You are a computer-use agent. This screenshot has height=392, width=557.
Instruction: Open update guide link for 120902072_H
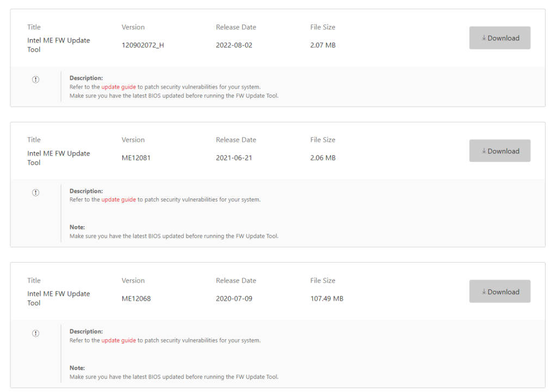[x=119, y=87]
